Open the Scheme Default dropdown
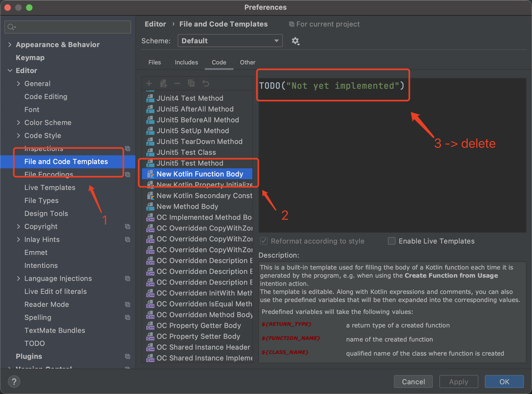Viewport: 532px width, 394px height. coord(230,41)
